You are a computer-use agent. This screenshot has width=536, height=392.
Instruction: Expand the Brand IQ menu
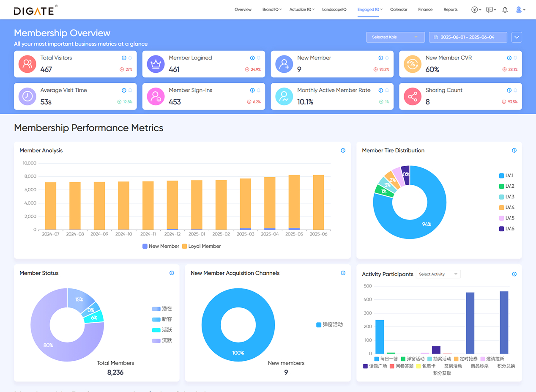coord(272,9)
